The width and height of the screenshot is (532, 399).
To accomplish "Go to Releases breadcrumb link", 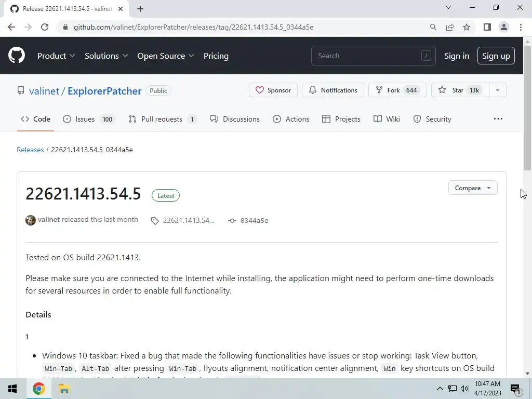I will point(30,150).
